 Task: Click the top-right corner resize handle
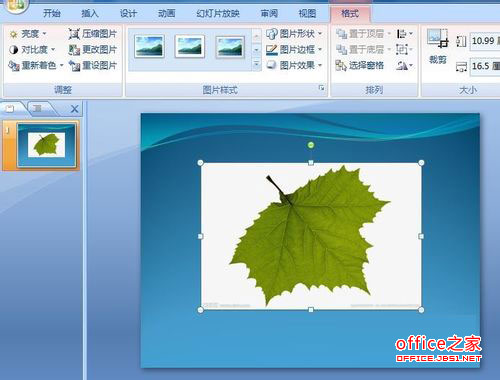coord(421,163)
